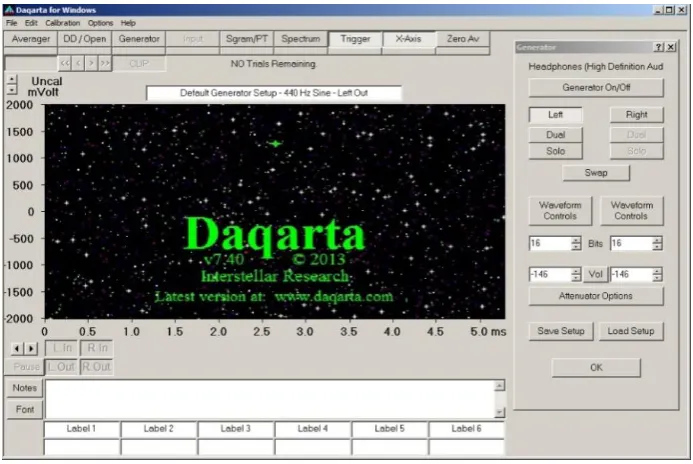693x464 pixels.
Task: Click the Label 2 field
Action: [158, 429]
